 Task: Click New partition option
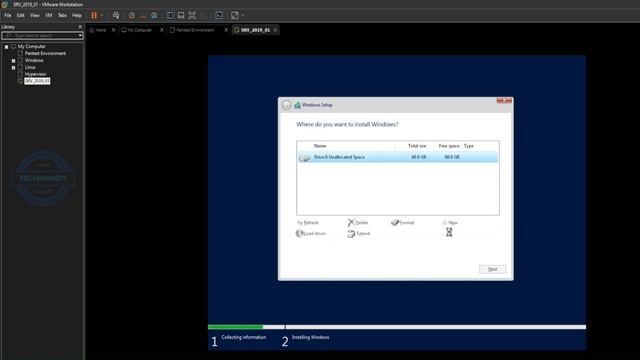coord(450,223)
